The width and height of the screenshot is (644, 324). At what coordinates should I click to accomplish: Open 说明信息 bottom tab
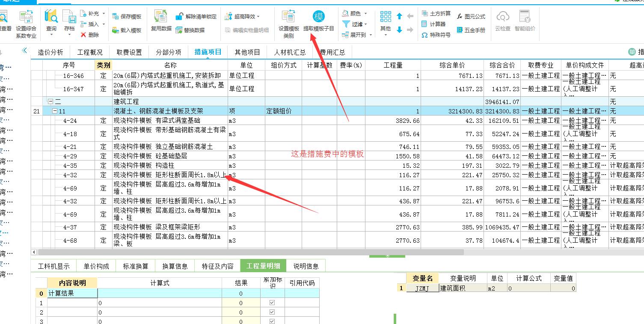[x=306, y=266]
